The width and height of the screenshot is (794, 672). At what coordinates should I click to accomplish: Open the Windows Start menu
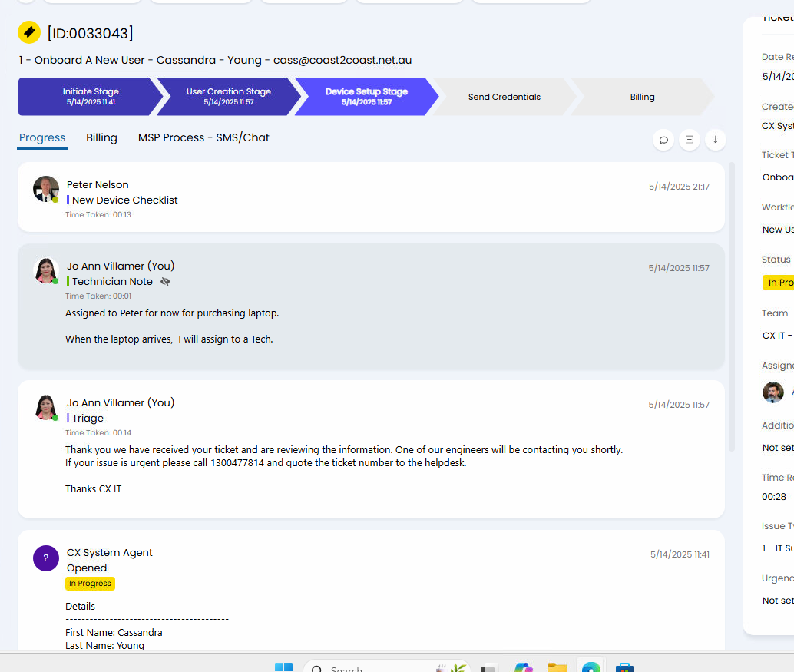coord(283,667)
